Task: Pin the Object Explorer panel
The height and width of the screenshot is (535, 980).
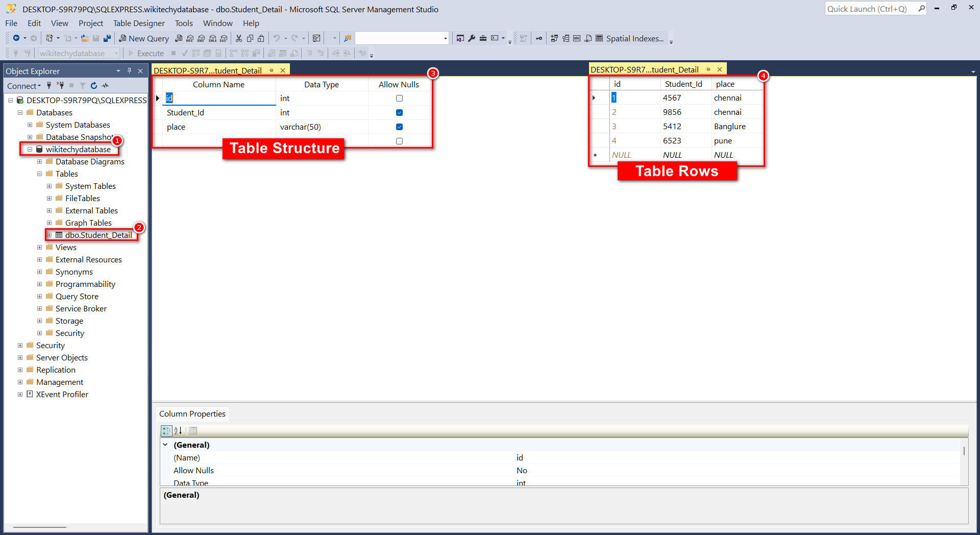Action: point(129,71)
